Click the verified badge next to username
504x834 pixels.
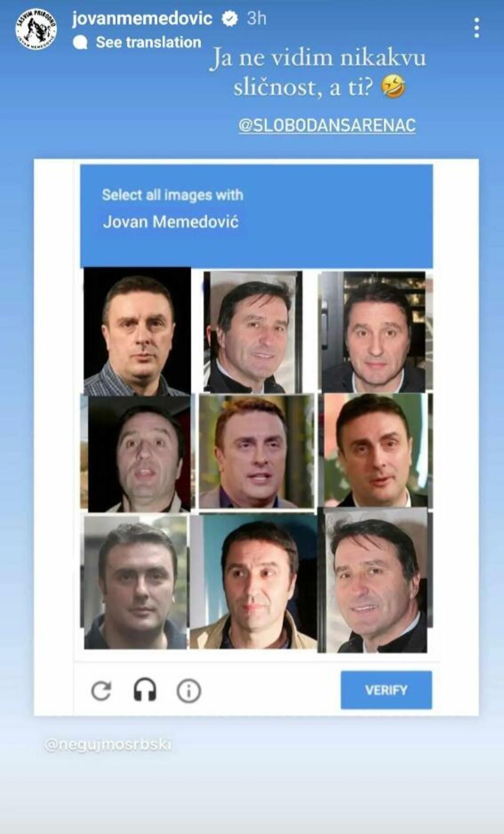point(230,19)
